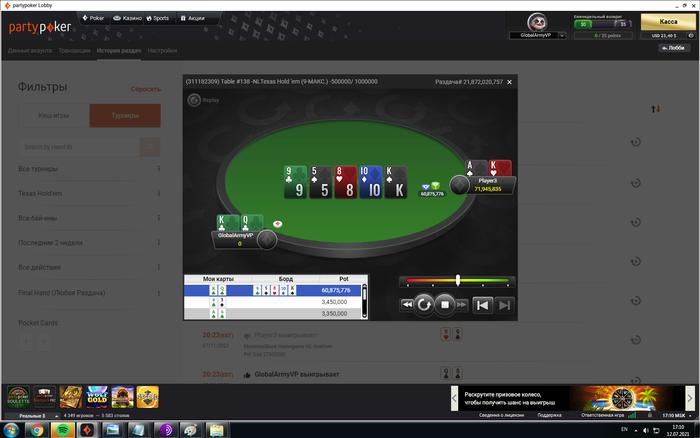Select the 3,350,000 pot hand row
Viewport: 700px width, 438px height.
pos(272,313)
